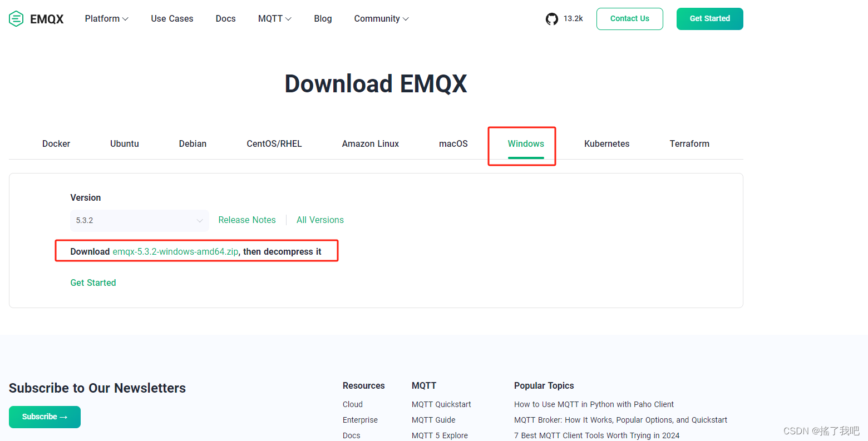Image resolution: width=868 pixels, height=441 pixels.
Task: Open 7 Best MQTT Client Tools article
Action: point(596,435)
